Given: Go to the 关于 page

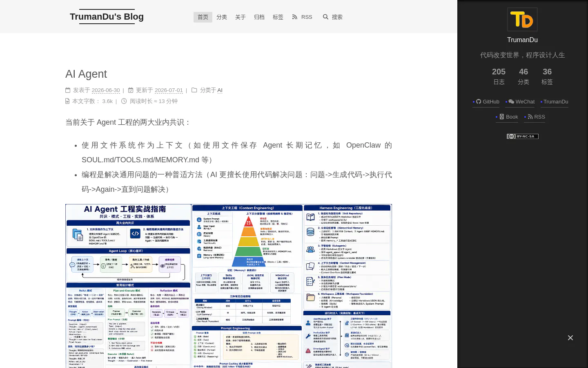Looking at the screenshot, I should pos(241,17).
